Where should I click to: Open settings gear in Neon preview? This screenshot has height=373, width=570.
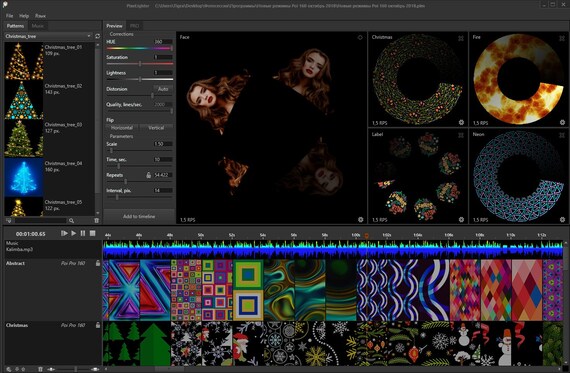[562, 220]
